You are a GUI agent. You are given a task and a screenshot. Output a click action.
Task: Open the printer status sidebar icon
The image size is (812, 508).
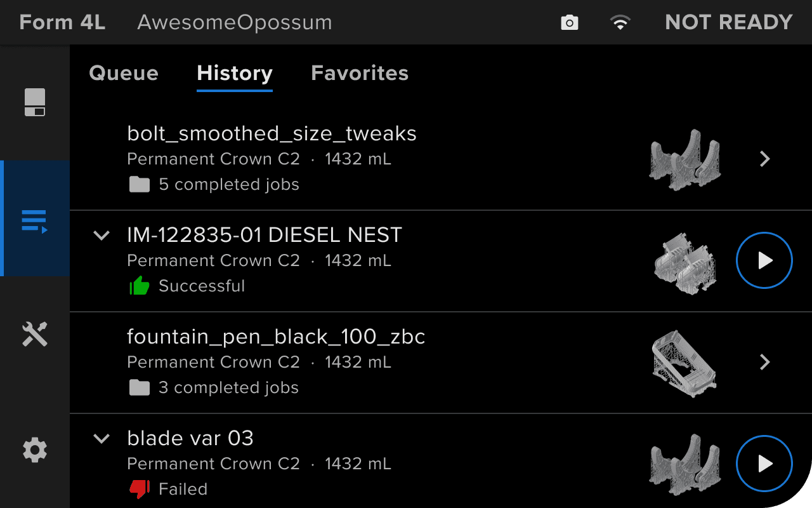35,102
